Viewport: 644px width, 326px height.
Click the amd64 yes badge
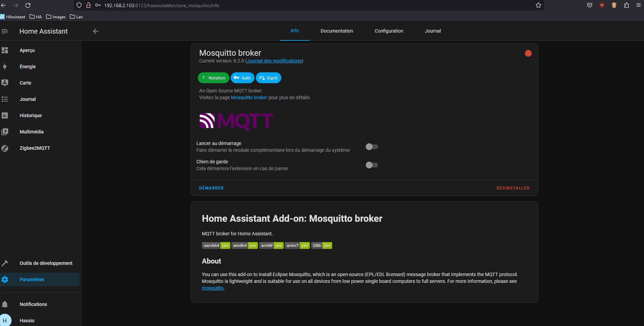(244, 246)
